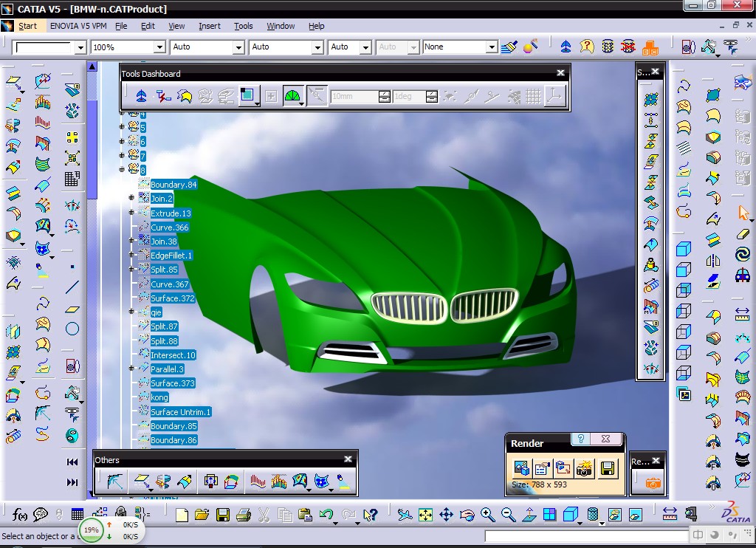Toggle the teal square mode in Tools Dashboard
The width and height of the screenshot is (756, 548).
tap(248, 95)
